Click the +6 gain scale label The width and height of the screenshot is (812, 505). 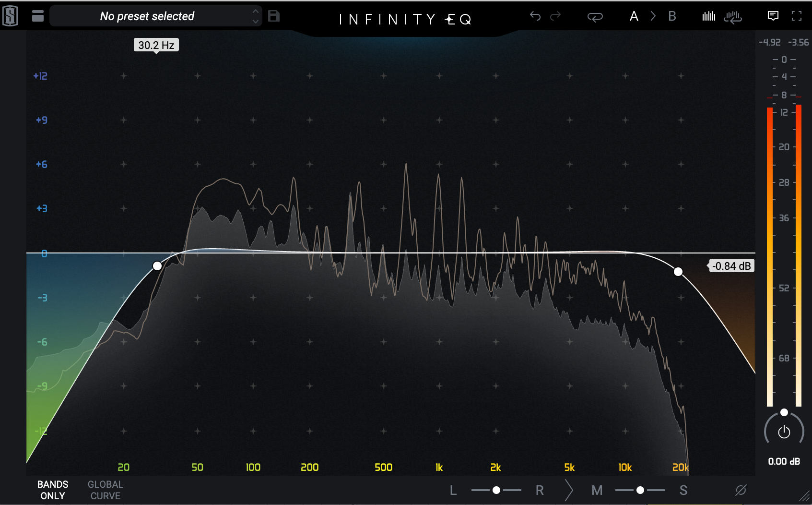point(42,164)
